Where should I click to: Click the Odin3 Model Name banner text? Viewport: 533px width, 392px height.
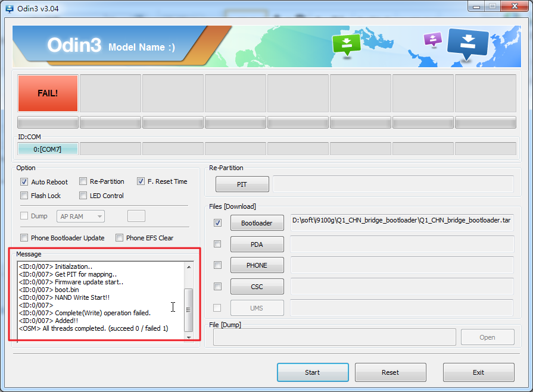coord(111,45)
